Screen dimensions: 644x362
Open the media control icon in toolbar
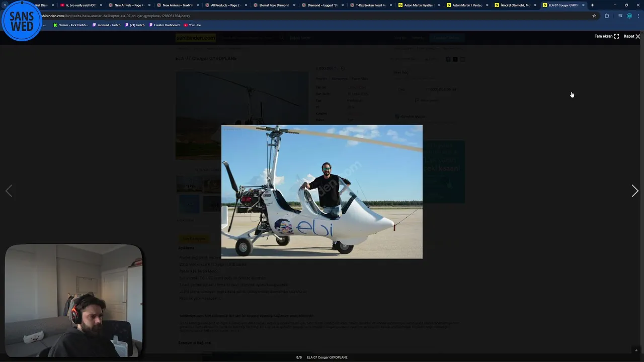point(620,16)
